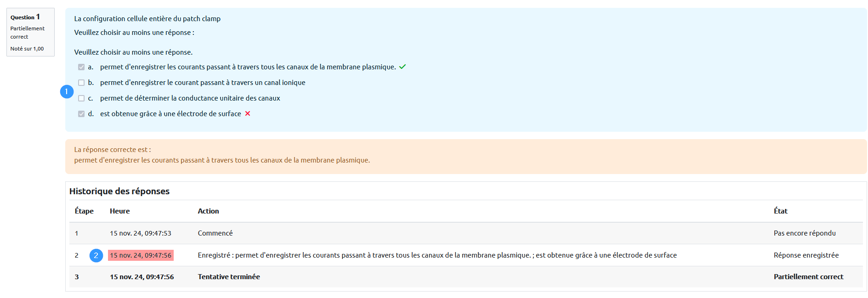Image resolution: width=868 pixels, height=298 pixels.
Task: Click the Historique des réponses heading
Action: pyautogui.click(x=119, y=191)
